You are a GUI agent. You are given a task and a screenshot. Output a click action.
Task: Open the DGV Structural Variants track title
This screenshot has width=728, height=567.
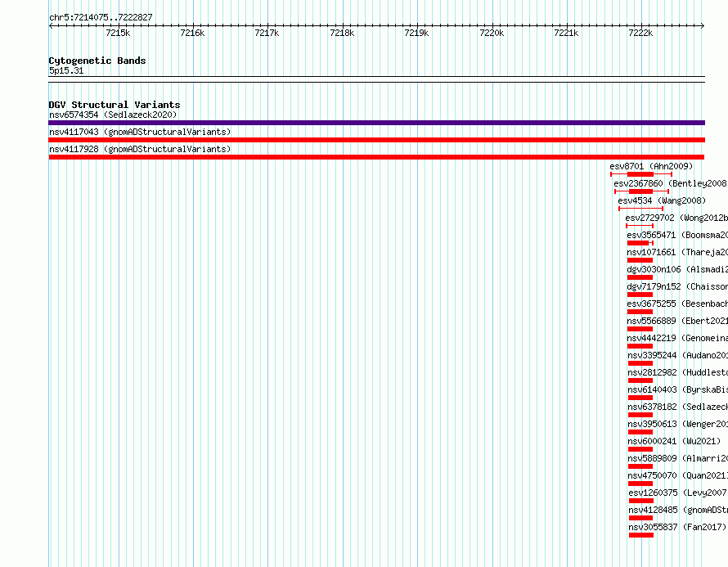click(x=115, y=105)
